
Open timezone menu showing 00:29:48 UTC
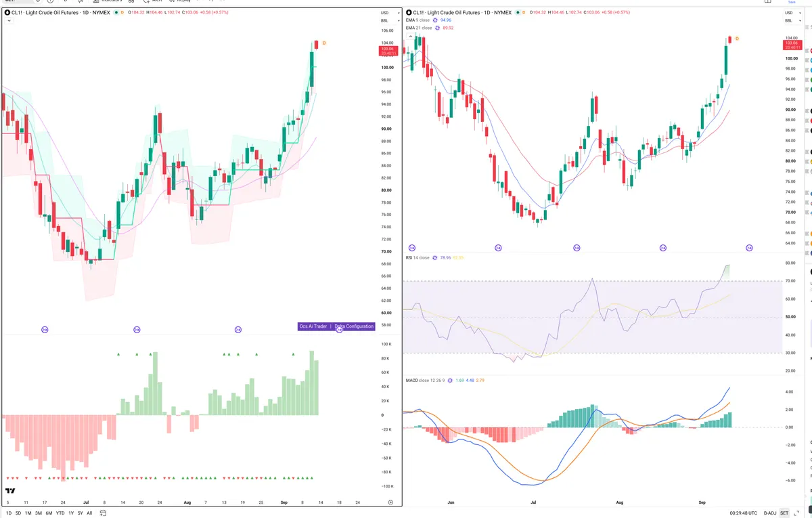(x=744, y=513)
